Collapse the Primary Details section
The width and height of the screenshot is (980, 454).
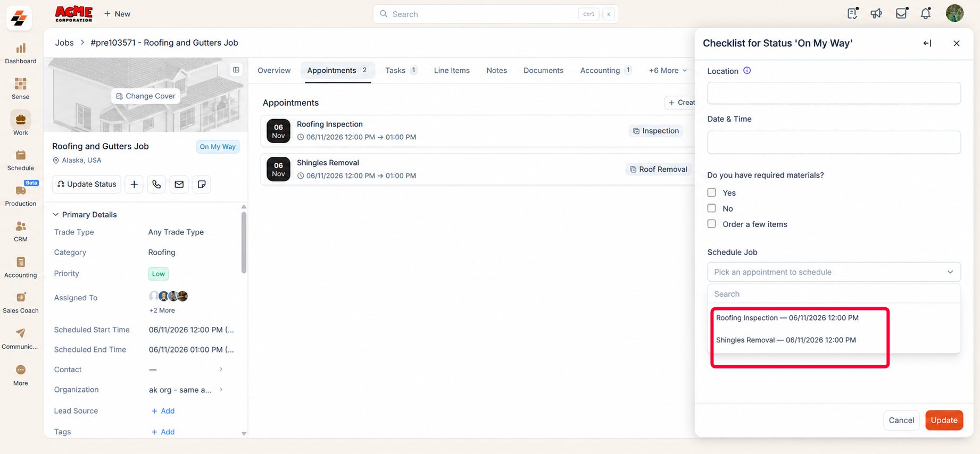tap(56, 215)
